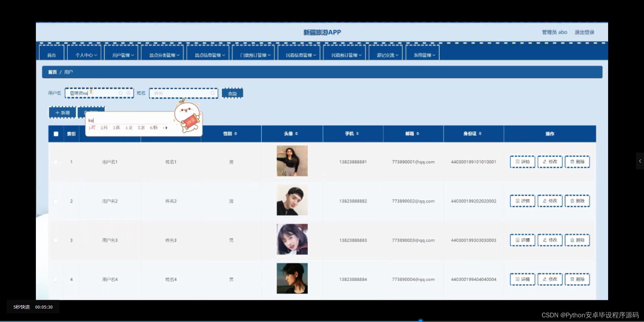This screenshot has width=644, height=322.
Task: Click the 退出登录 logout link
Action: pos(584,32)
